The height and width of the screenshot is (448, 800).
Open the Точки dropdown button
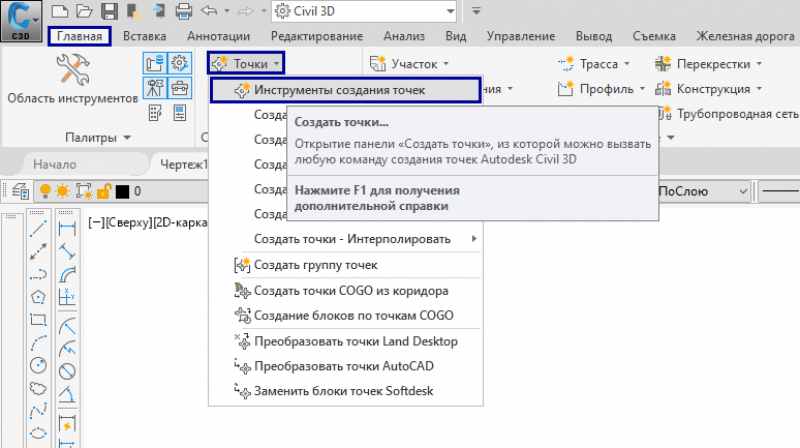tap(246, 63)
